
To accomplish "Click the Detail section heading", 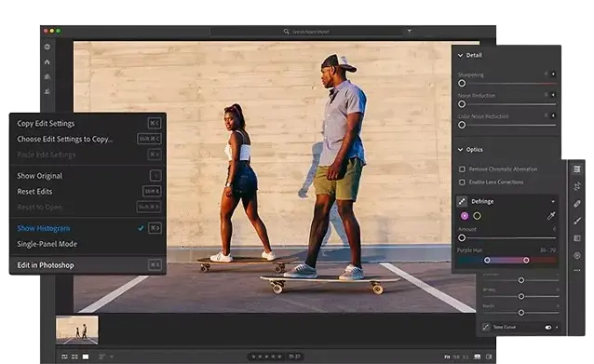I will tap(474, 55).
